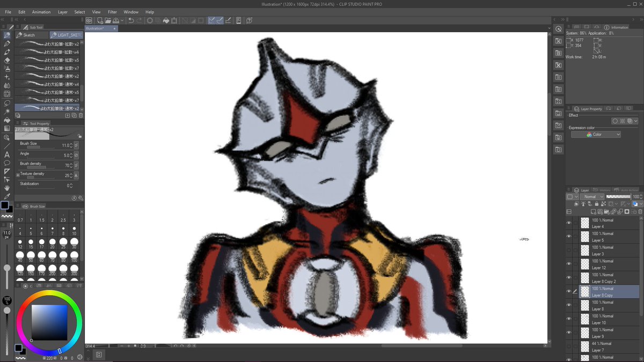Select the Blend tool (droplets icon)

pos(7,86)
